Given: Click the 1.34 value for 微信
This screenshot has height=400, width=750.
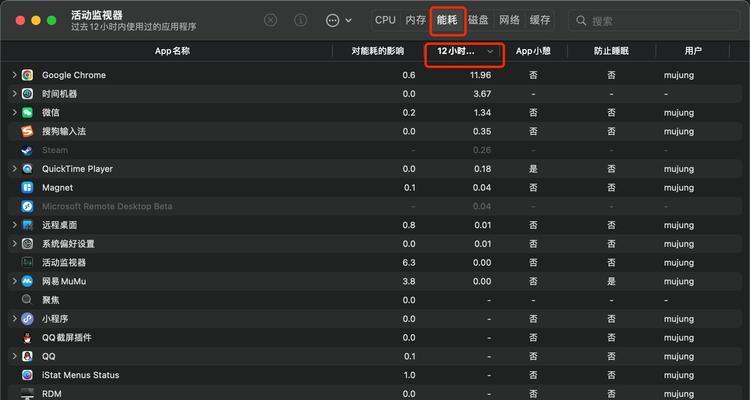Looking at the screenshot, I should [482, 112].
